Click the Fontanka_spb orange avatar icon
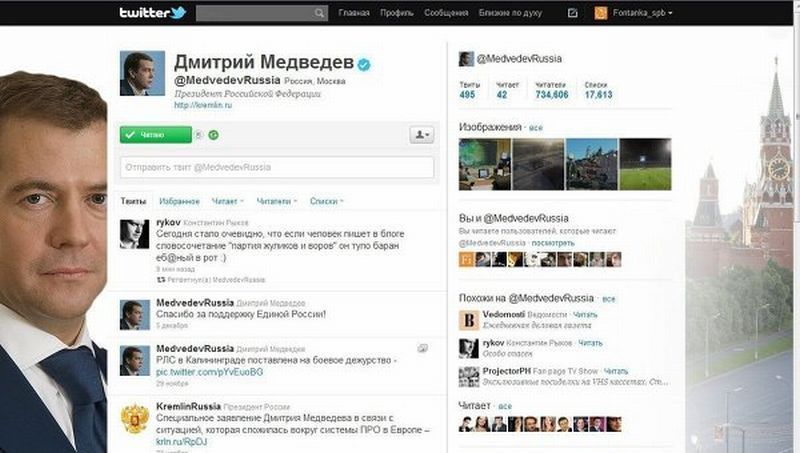The width and height of the screenshot is (800, 453). [x=601, y=13]
